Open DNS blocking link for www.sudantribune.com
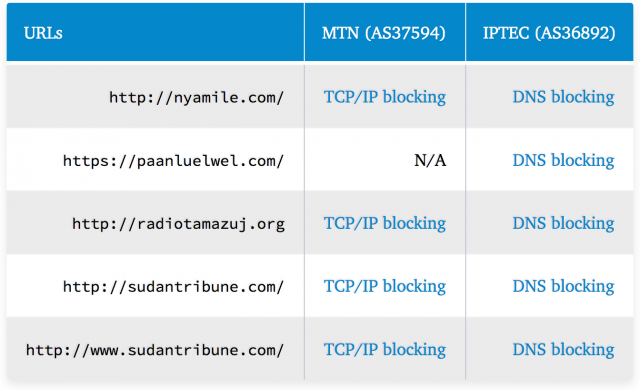 563,350
